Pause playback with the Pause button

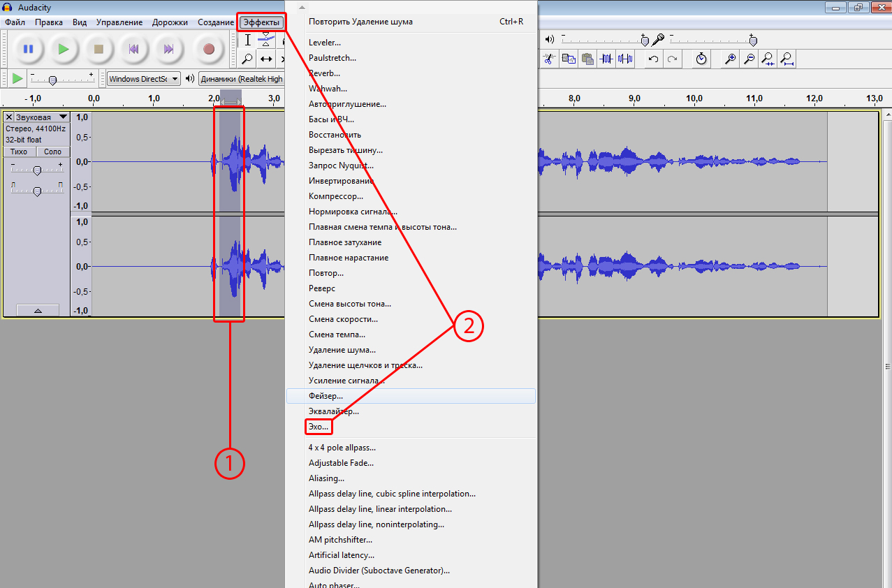click(x=28, y=49)
